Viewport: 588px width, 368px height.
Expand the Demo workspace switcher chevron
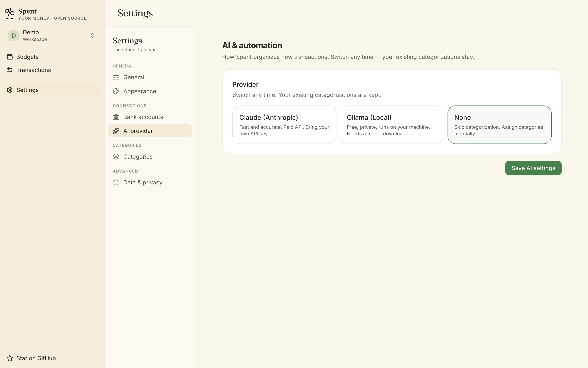tap(92, 36)
